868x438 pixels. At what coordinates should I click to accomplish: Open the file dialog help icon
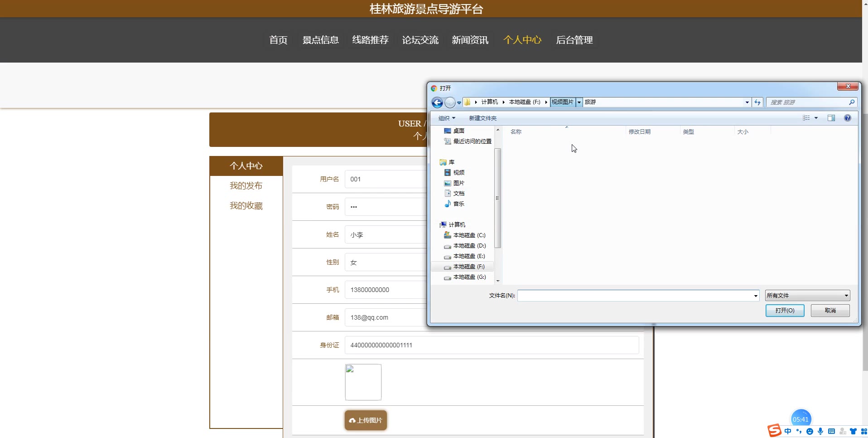(847, 118)
